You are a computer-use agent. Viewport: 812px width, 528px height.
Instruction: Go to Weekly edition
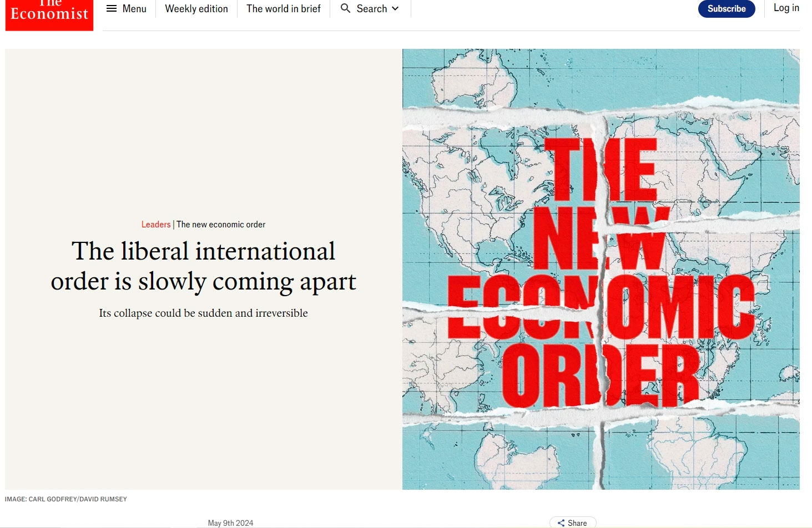[196, 9]
